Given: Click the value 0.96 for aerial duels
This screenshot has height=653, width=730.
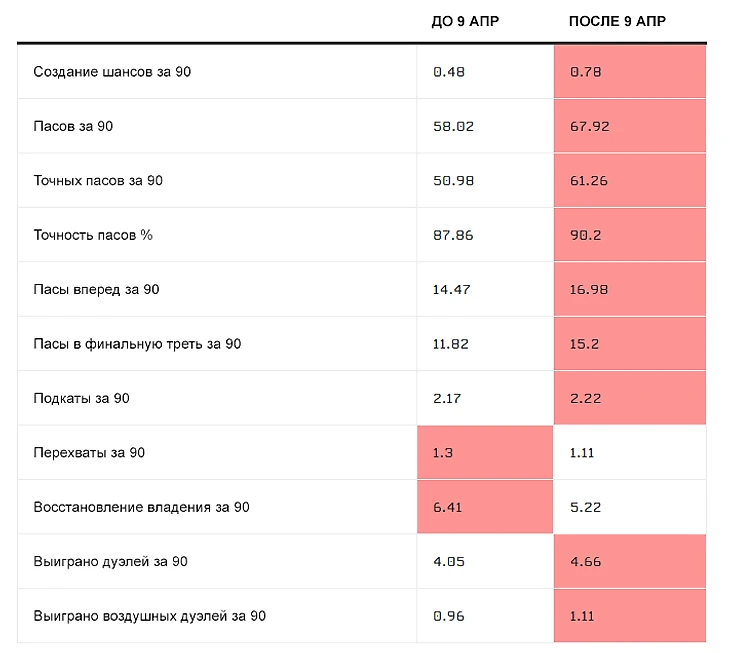Looking at the screenshot, I should pos(450,616).
